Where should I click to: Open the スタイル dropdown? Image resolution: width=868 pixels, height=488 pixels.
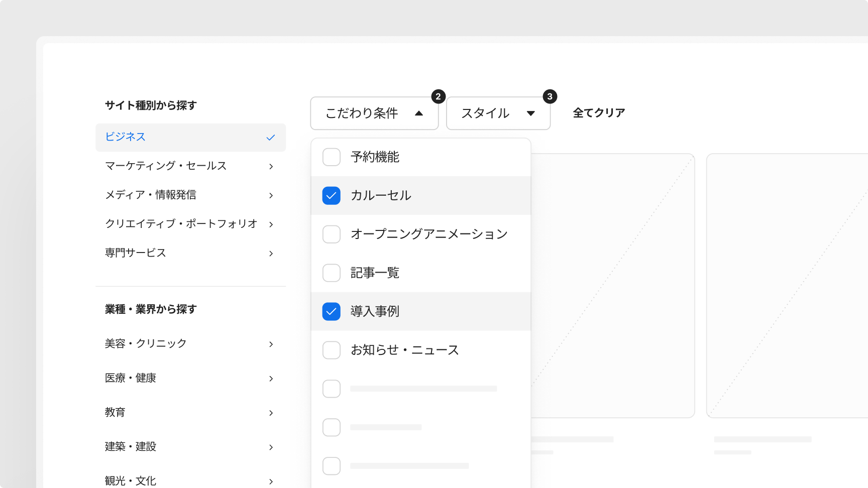(x=498, y=113)
